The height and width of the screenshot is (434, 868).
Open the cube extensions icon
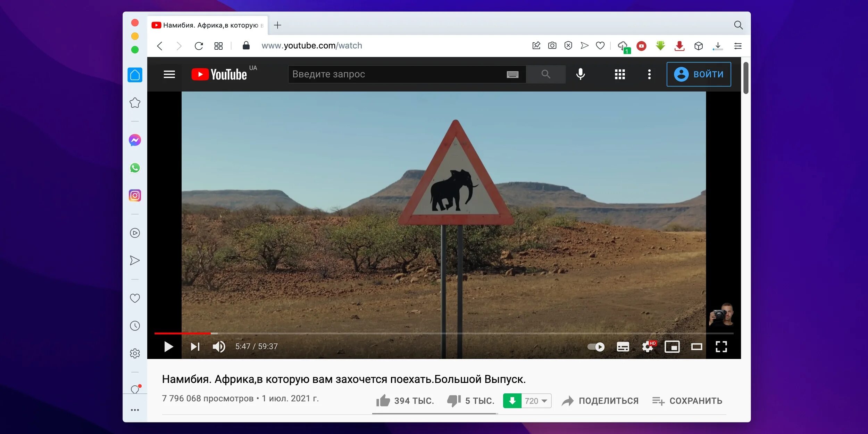point(699,46)
